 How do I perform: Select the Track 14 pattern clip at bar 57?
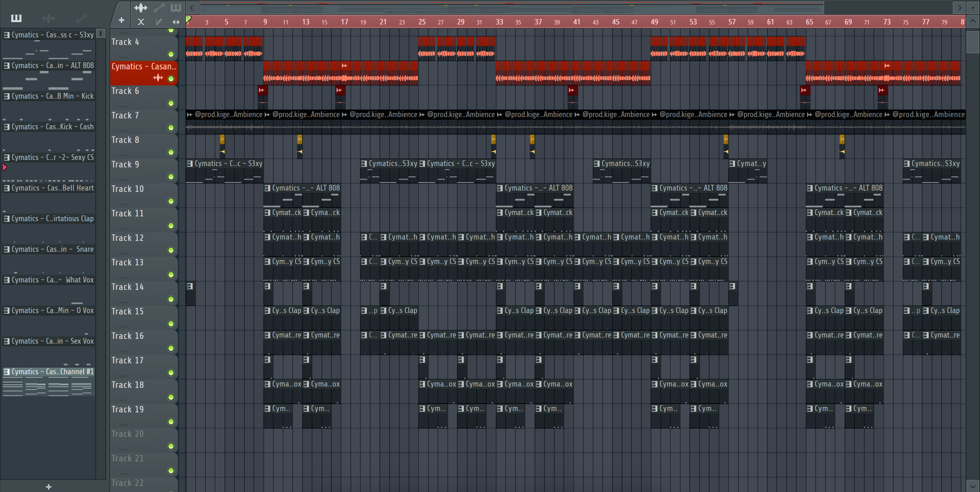point(733,293)
